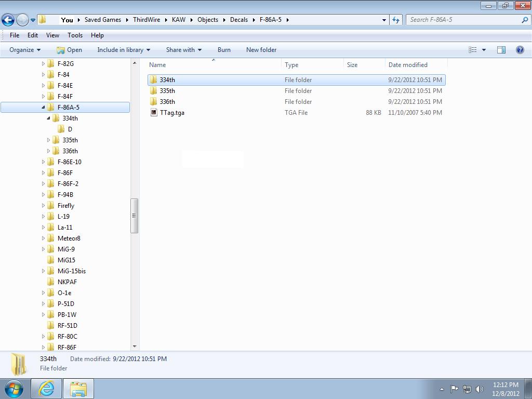The height and width of the screenshot is (399, 532).
Task: Open recent pages dropdown beside Forward button
Action: click(x=33, y=20)
